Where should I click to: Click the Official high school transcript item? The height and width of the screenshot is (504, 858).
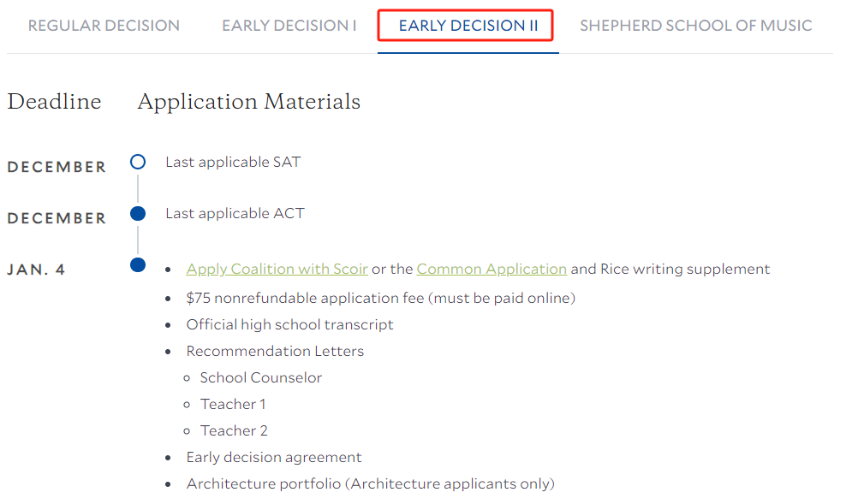click(289, 324)
